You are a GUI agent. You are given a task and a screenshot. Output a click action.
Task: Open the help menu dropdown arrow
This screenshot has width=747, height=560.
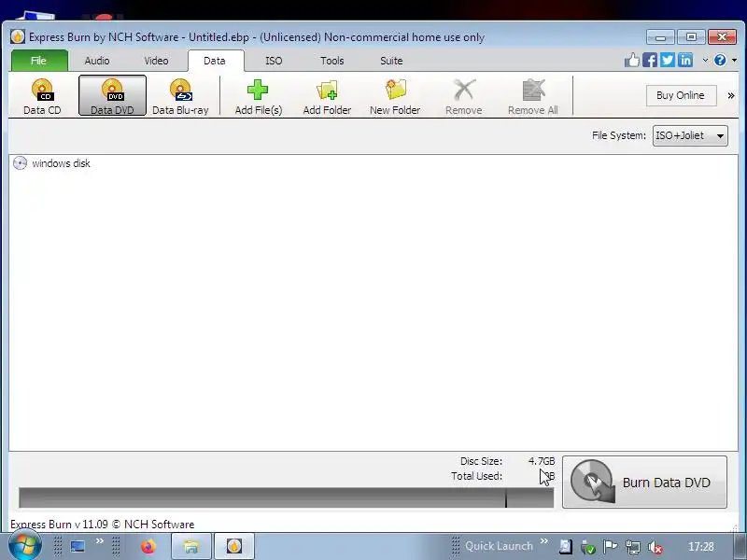734,61
